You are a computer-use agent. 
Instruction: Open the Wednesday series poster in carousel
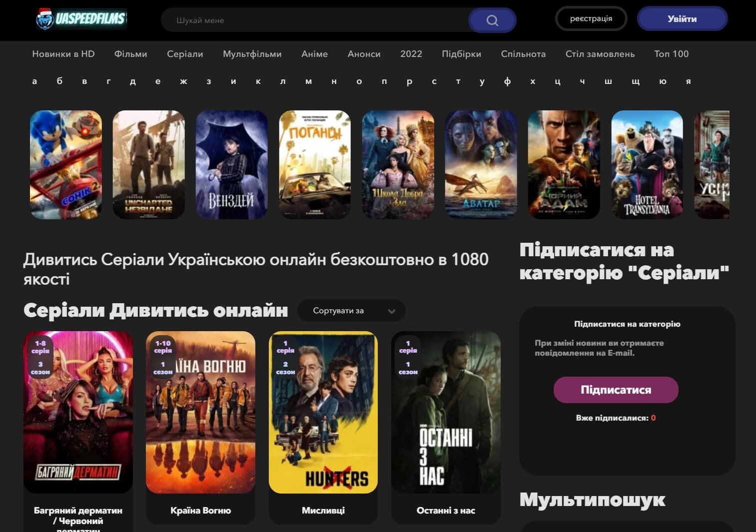point(232,164)
